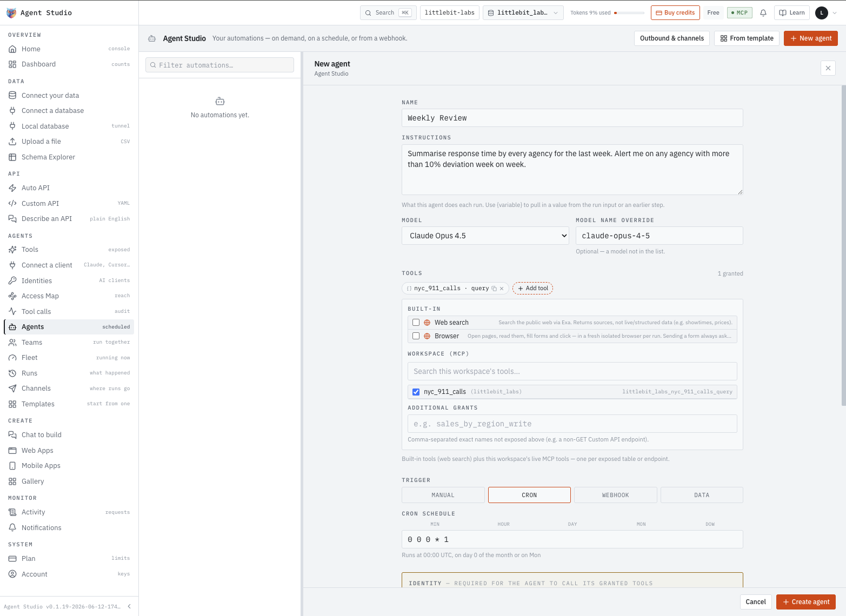Open Identities in the sidebar
The height and width of the screenshot is (616, 846).
click(69, 281)
